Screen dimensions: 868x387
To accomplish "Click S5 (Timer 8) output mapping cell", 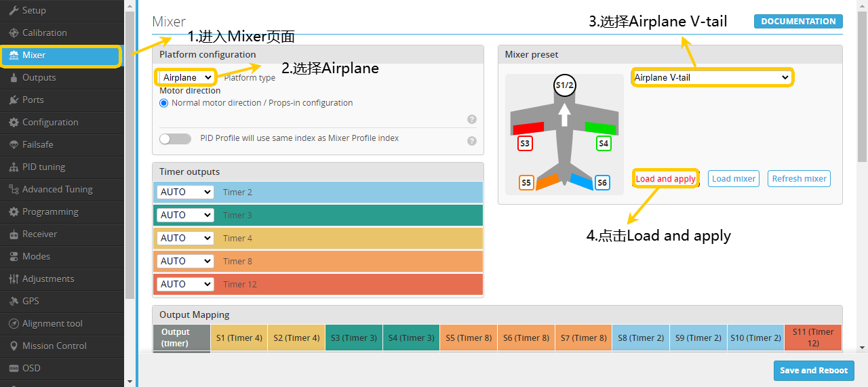I will pyautogui.click(x=469, y=338).
